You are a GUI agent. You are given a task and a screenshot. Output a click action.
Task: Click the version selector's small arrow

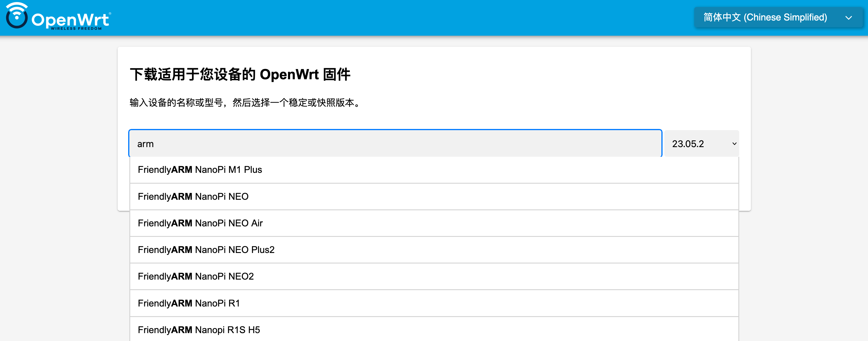pos(734,144)
